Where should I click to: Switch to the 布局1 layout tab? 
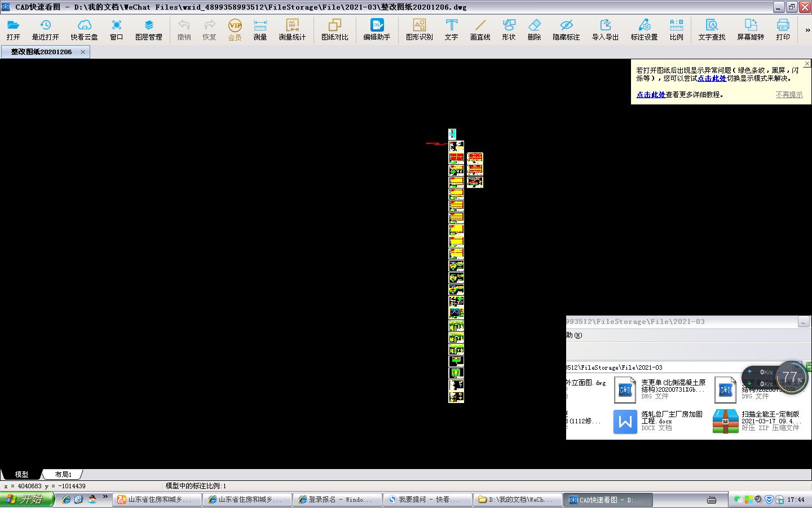point(63,474)
